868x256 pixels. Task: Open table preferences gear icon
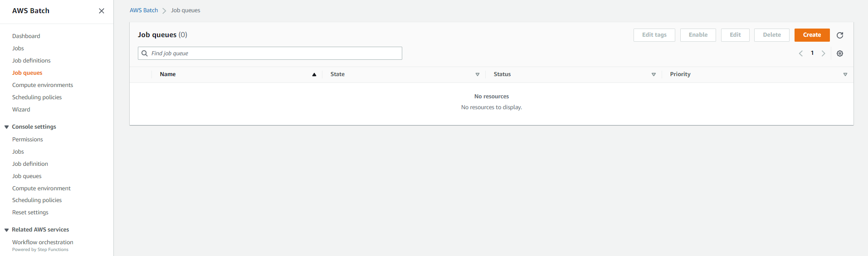840,53
